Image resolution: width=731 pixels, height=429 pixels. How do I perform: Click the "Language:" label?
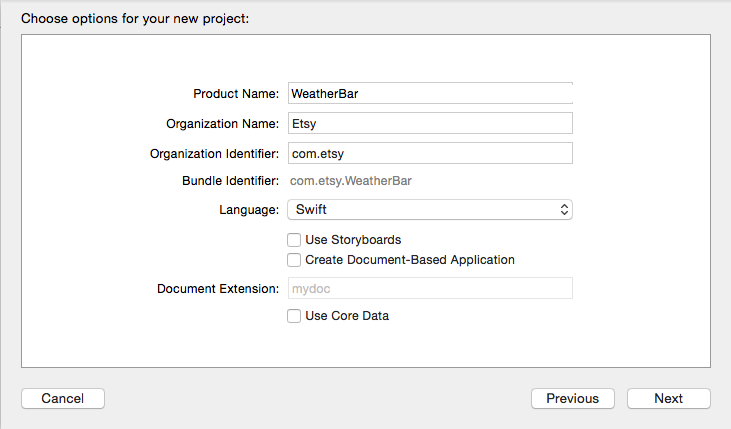click(249, 210)
